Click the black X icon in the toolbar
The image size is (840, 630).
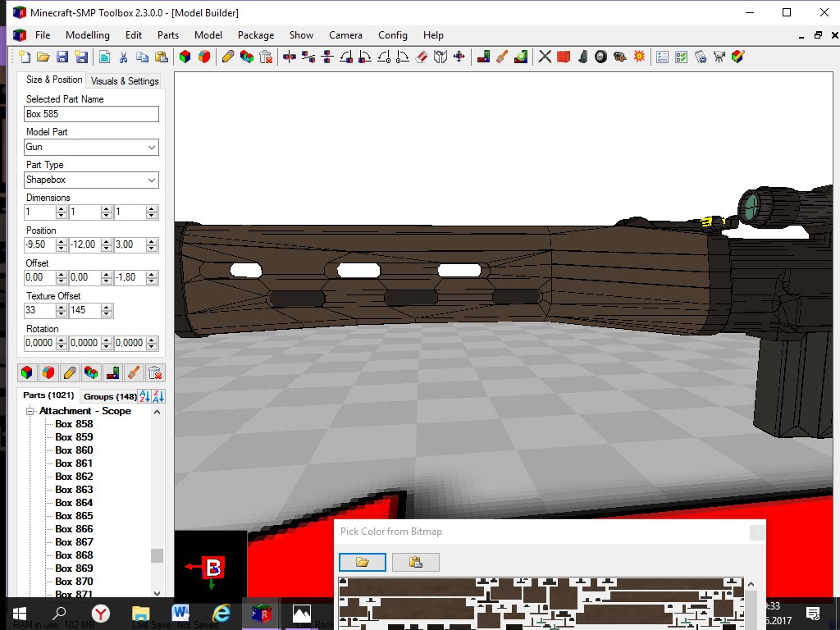pos(545,57)
